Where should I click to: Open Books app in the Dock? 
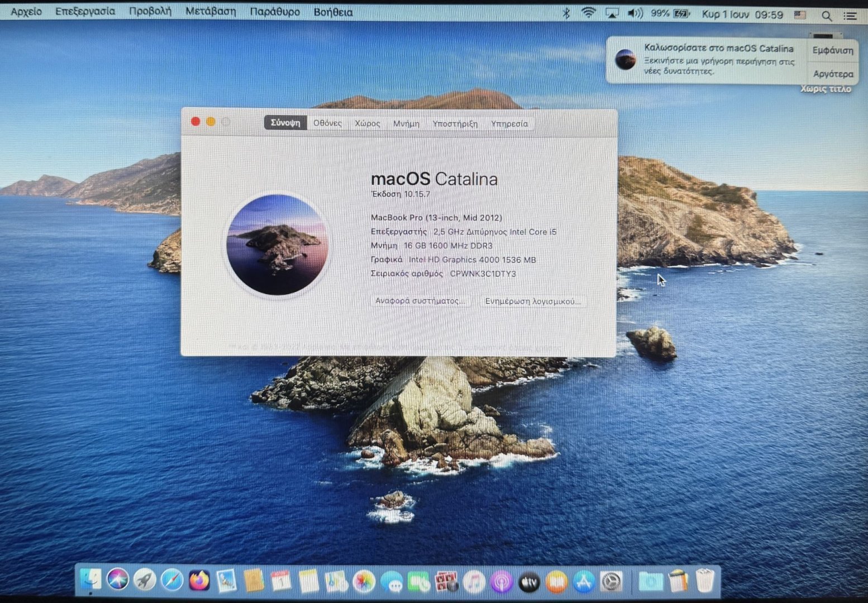(556, 582)
